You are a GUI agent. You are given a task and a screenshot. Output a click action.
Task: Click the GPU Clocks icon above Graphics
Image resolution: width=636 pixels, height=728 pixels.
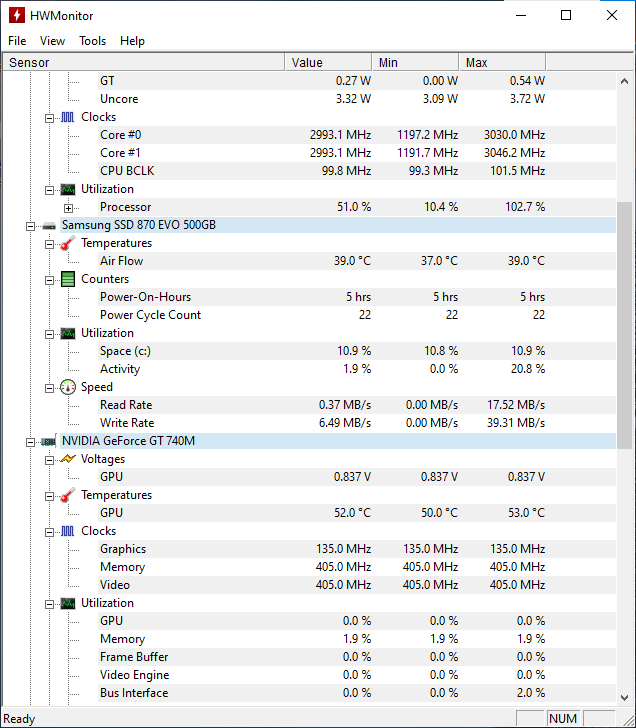(68, 531)
